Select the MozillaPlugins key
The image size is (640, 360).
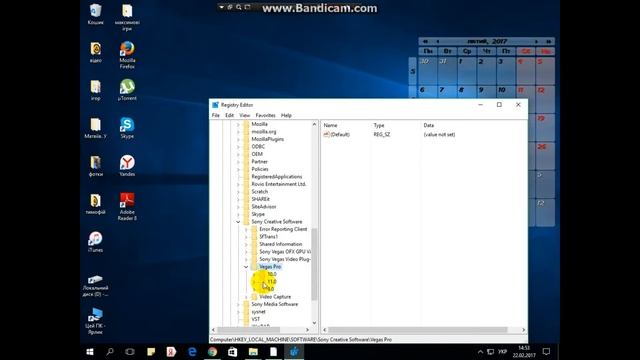tap(267, 139)
